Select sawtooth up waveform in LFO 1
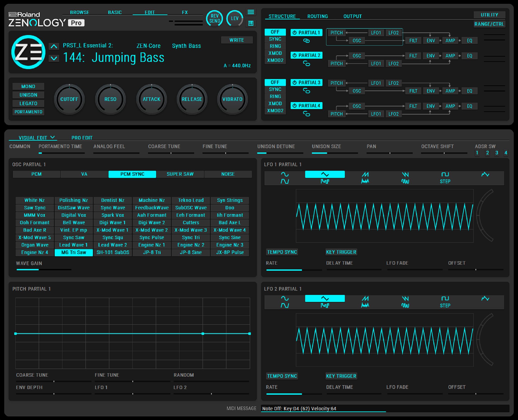Viewport: 518px width, 420px height. tap(365, 174)
